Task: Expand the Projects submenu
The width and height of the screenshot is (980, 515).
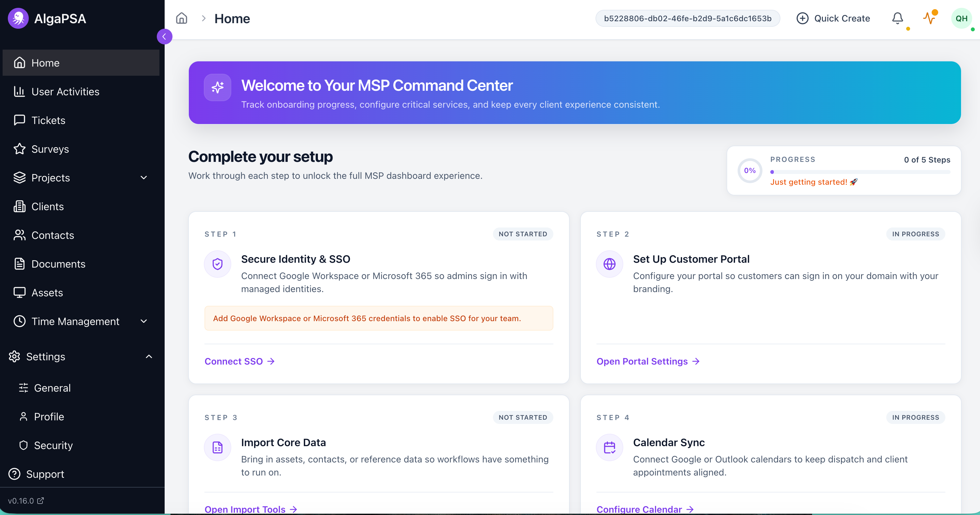Action: [143, 178]
